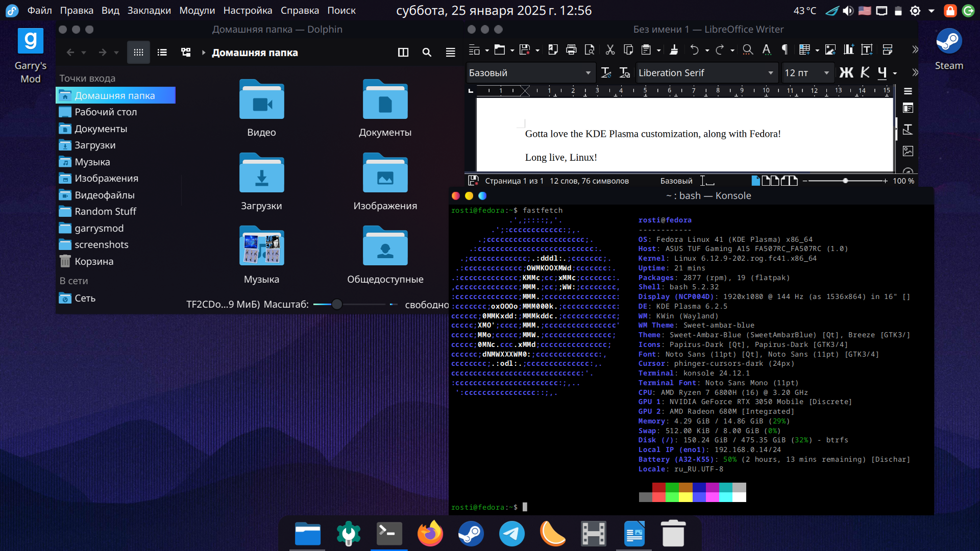Copy selection in Writer toolbar

tap(628, 49)
